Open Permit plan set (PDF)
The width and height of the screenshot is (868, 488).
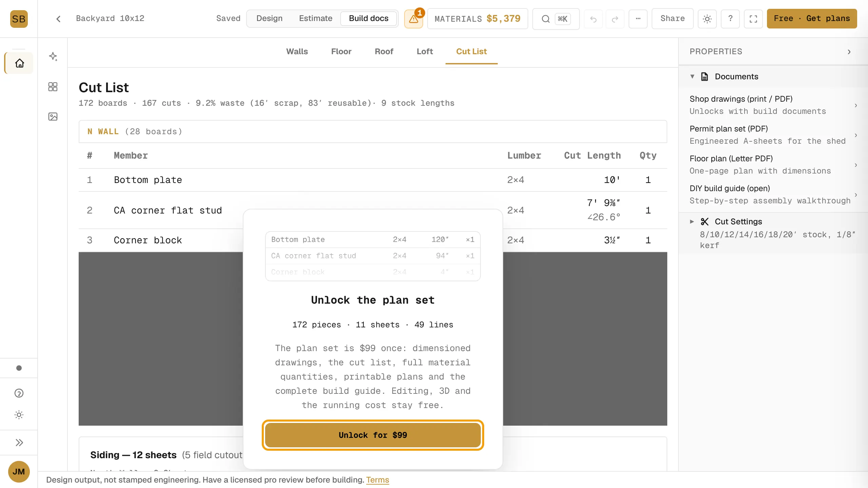(x=773, y=135)
